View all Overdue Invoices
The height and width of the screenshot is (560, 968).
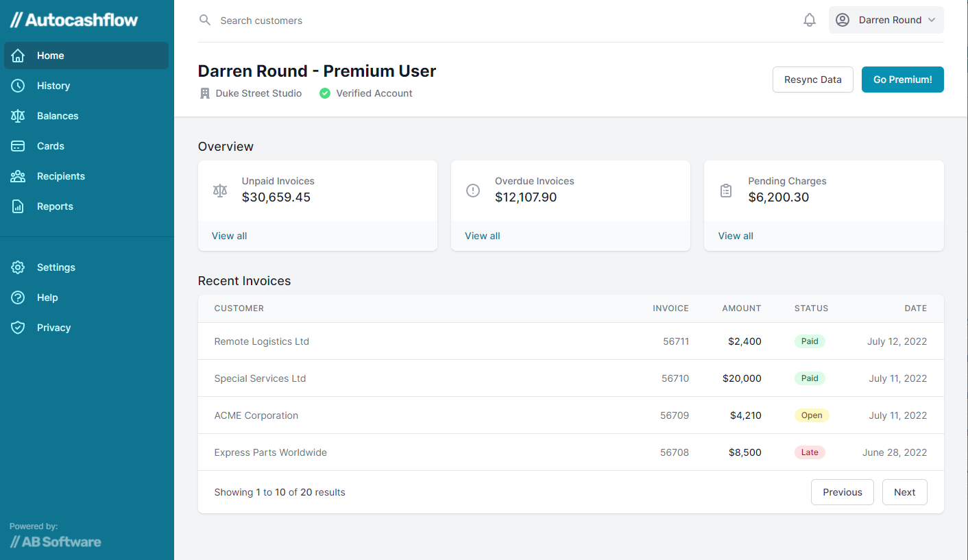[x=482, y=236]
